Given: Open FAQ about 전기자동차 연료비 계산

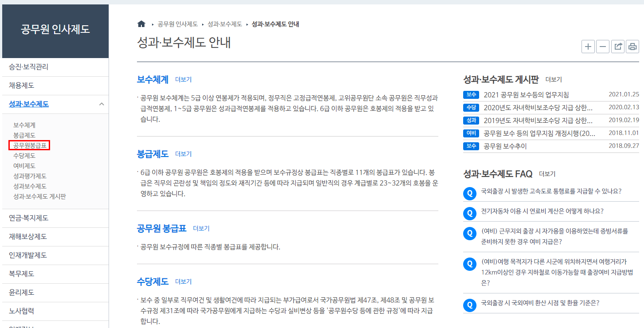Looking at the screenshot, I should (542, 211).
